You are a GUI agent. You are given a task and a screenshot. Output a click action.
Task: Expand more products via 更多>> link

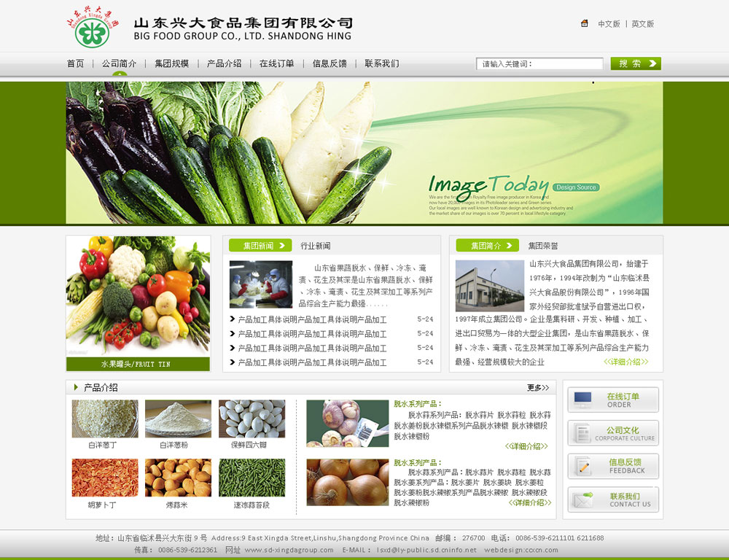coord(537,387)
